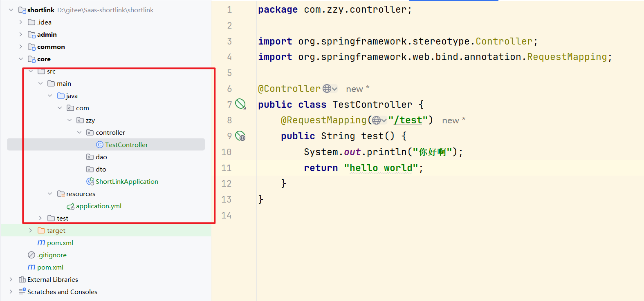Click the common module folder icon
Viewport: 644px width, 301px height.
point(31,47)
